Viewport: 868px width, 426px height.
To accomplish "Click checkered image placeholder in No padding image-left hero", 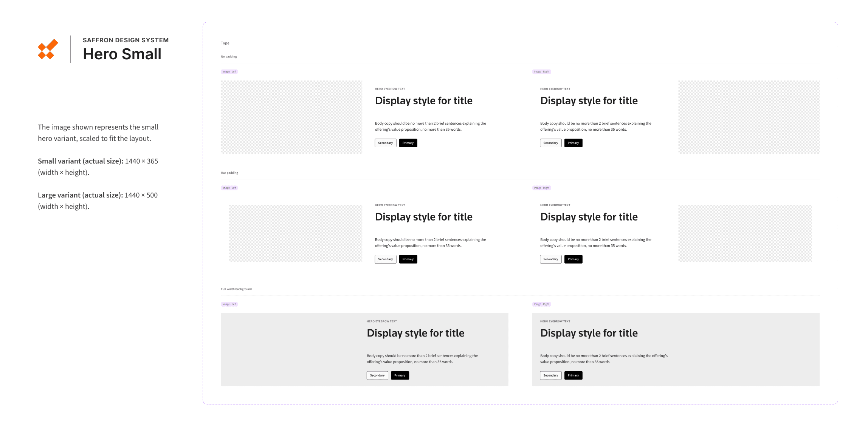I will [291, 117].
